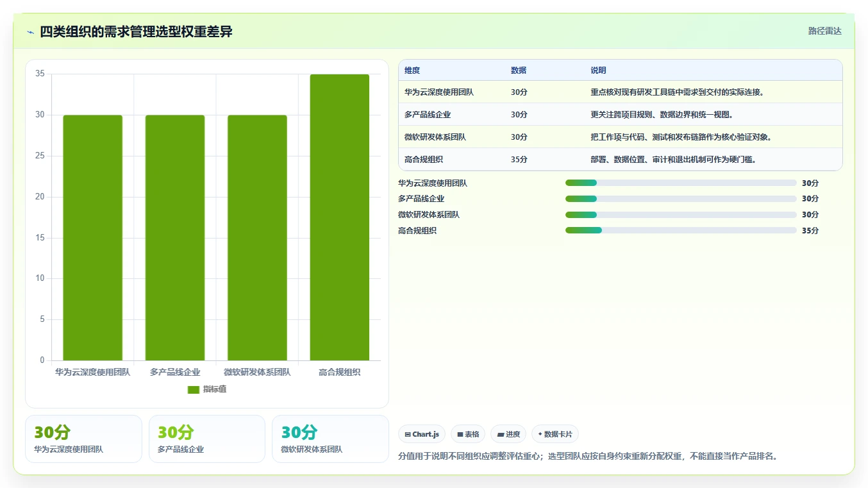
Task: Select the 高合规组织 table row name
Action: tap(424, 160)
